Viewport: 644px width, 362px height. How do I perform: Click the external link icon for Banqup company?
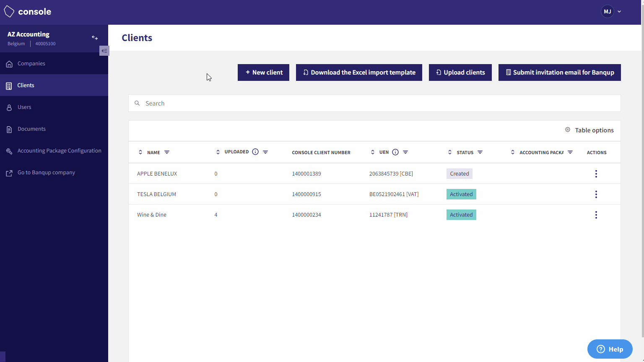tap(9, 173)
